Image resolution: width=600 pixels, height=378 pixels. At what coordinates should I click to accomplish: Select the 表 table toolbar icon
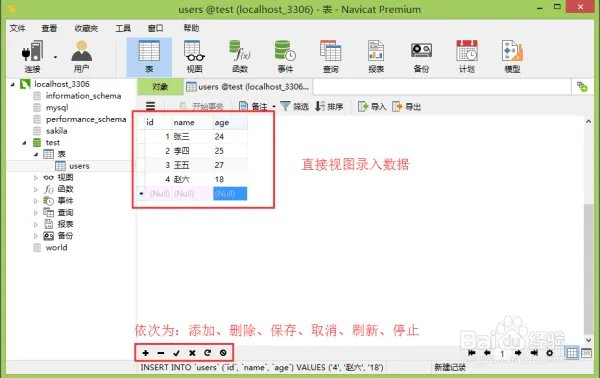(149, 57)
